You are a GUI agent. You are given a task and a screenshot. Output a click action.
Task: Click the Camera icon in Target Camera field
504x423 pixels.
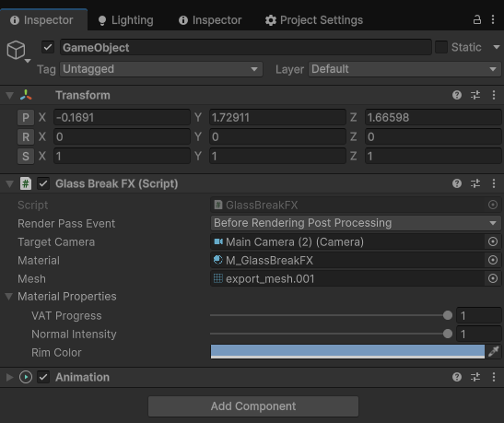point(218,241)
